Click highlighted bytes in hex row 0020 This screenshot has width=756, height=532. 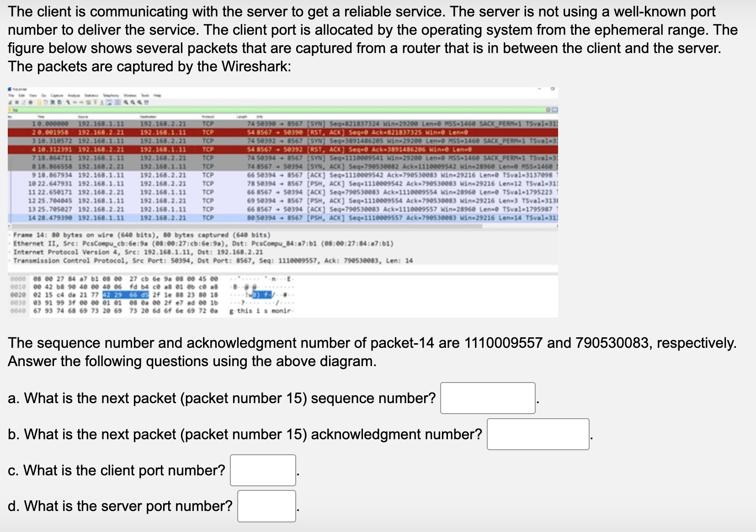[x=127, y=295]
